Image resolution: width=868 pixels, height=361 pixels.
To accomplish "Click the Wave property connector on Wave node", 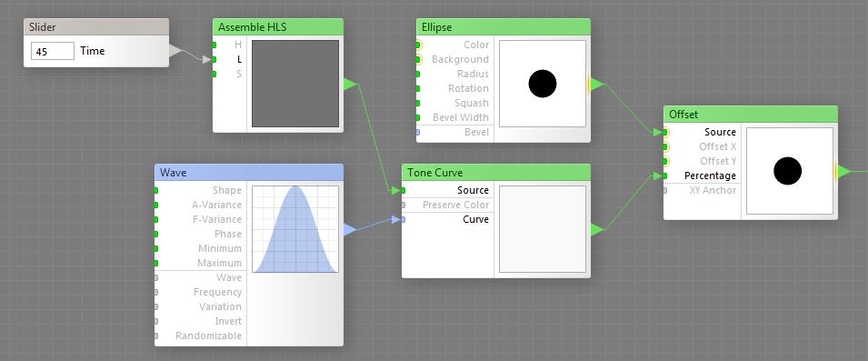I will [156, 277].
